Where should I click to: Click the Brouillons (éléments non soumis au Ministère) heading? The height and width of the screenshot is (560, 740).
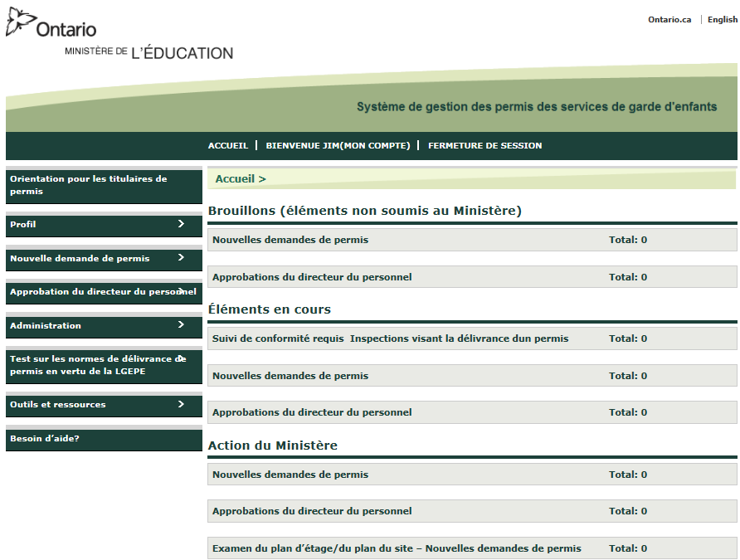(365, 211)
